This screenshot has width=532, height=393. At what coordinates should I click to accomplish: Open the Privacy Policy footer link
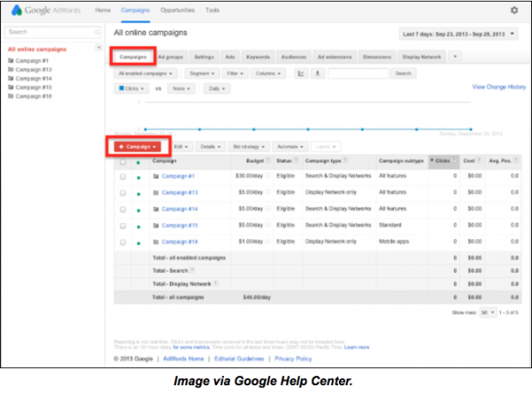(293, 359)
